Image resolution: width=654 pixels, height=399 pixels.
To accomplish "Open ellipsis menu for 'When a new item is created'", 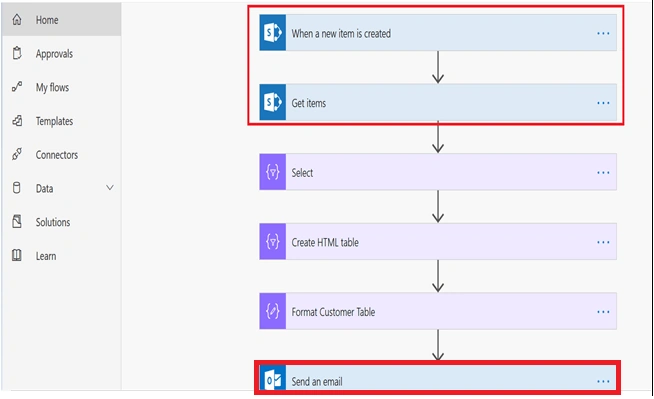I will pyautogui.click(x=603, y=33).
